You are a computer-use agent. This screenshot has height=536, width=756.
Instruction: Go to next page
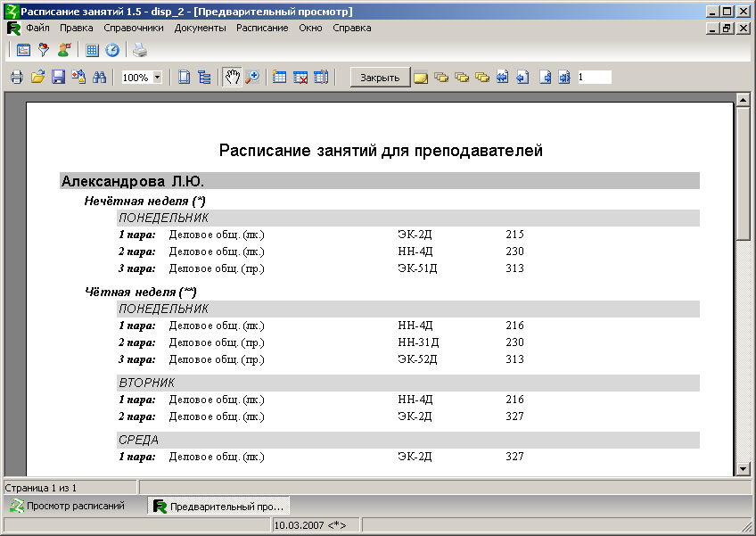(545, 78)
